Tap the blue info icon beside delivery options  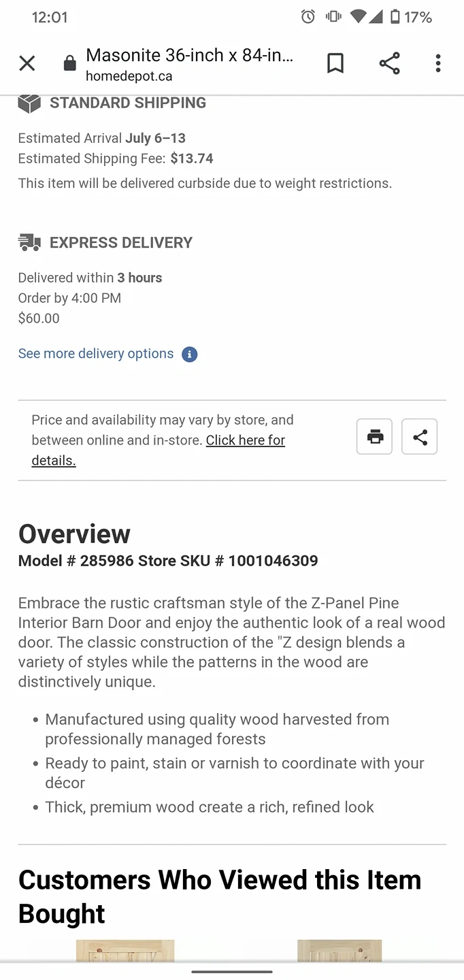coord(190,355)
